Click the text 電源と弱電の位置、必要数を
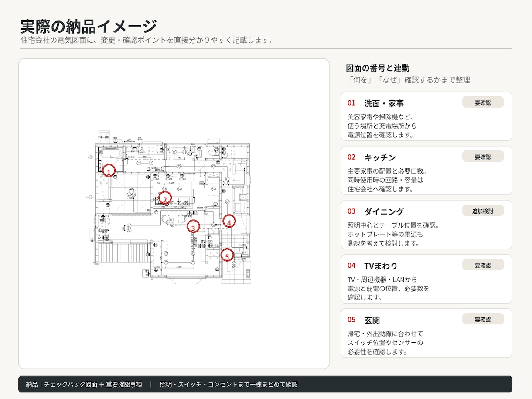Screen dimensions: 532x399 (389, 288)
